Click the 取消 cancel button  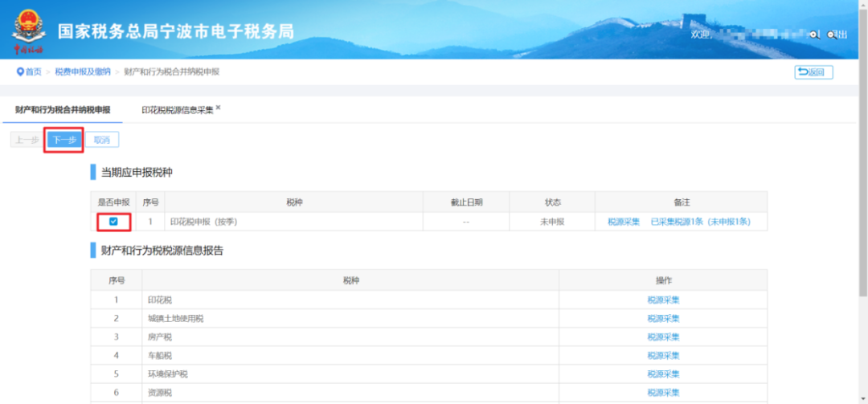coord(102,140)
